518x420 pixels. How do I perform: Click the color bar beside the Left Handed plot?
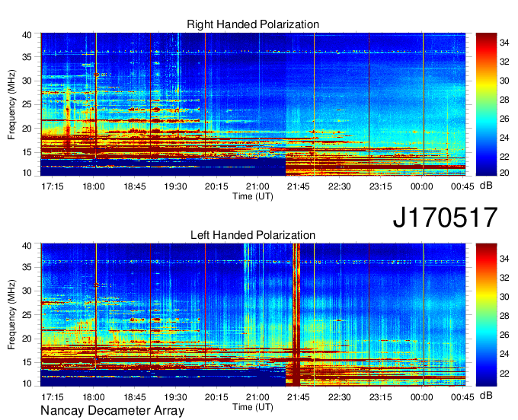tap(486, 315)
